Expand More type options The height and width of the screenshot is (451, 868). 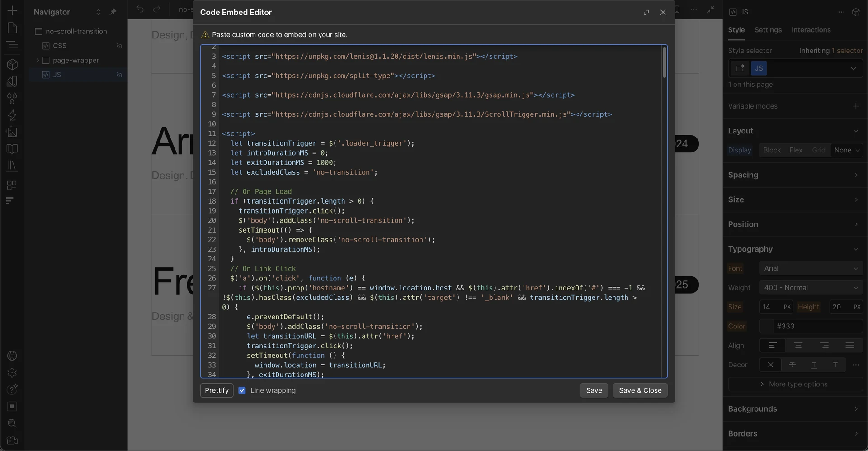[795, 384]
